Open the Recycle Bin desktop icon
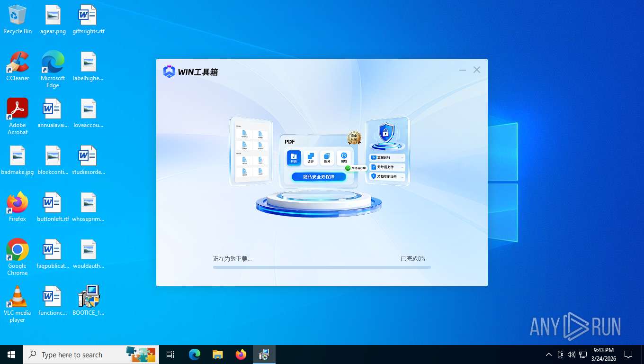This screenshot has width=644, height=364. (x=18, y=19)
